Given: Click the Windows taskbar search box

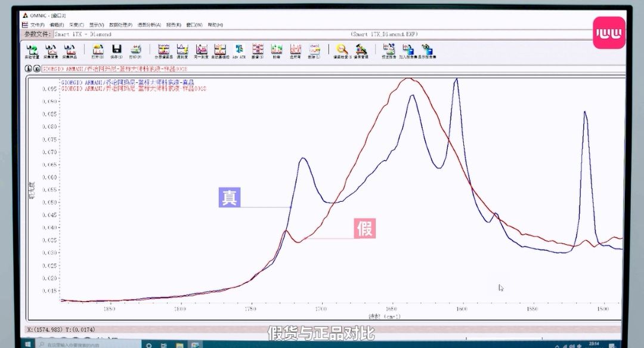Looking at the screenshot, I should tap(89, 344).
